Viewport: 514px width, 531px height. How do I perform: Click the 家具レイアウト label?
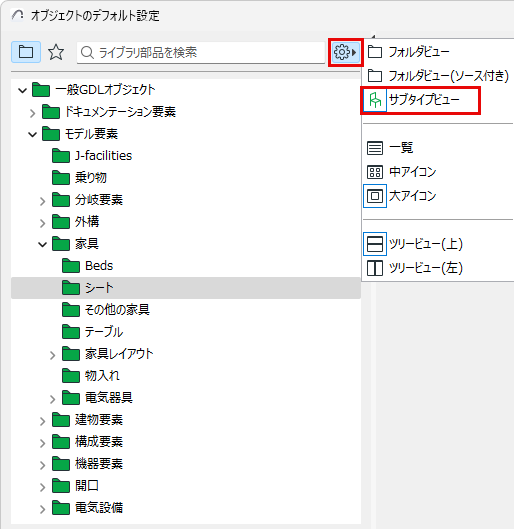[119, 354]
